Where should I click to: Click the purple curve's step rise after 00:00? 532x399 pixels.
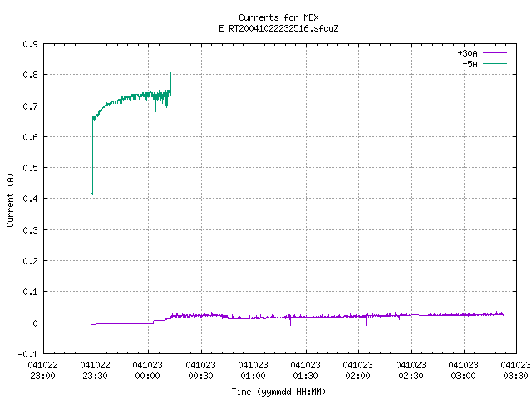click(153, 322)
